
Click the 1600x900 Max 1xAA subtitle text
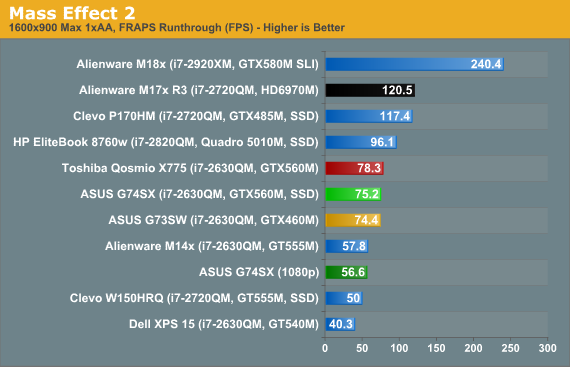[177, 28]
